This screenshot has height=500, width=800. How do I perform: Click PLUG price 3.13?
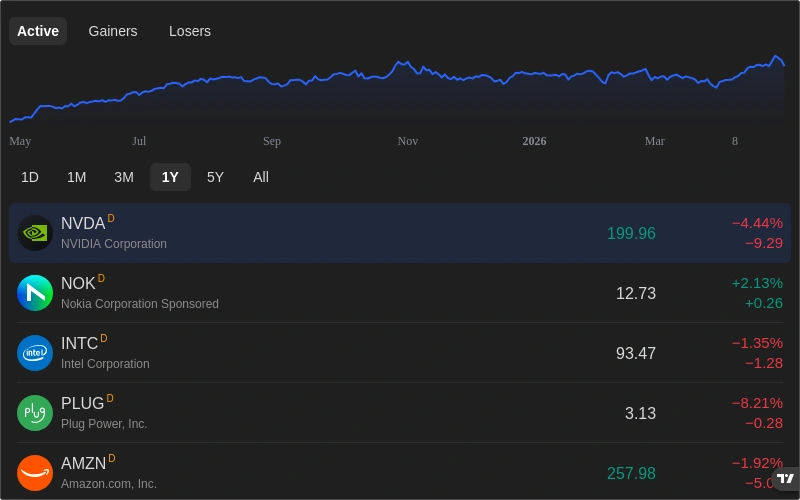pyautogui.click(x=640, y=413)
